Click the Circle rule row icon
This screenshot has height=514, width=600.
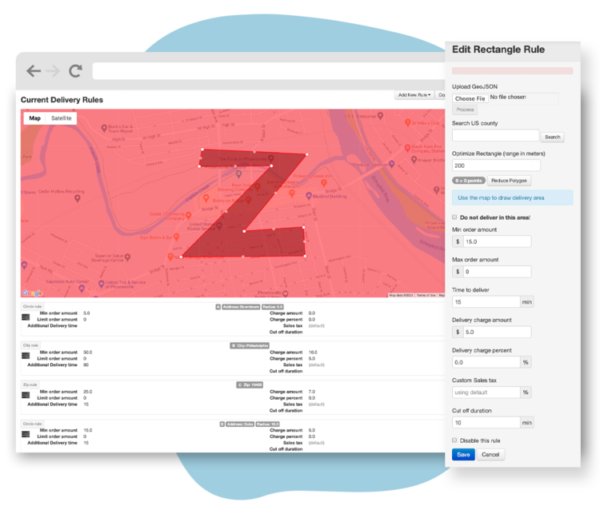(x=28, y=315)
